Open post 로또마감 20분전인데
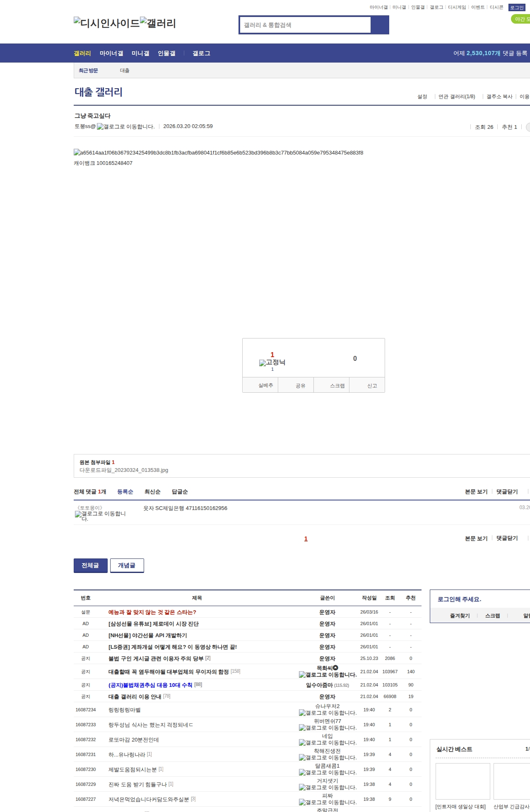530x812 pixels. coord(134,740)
